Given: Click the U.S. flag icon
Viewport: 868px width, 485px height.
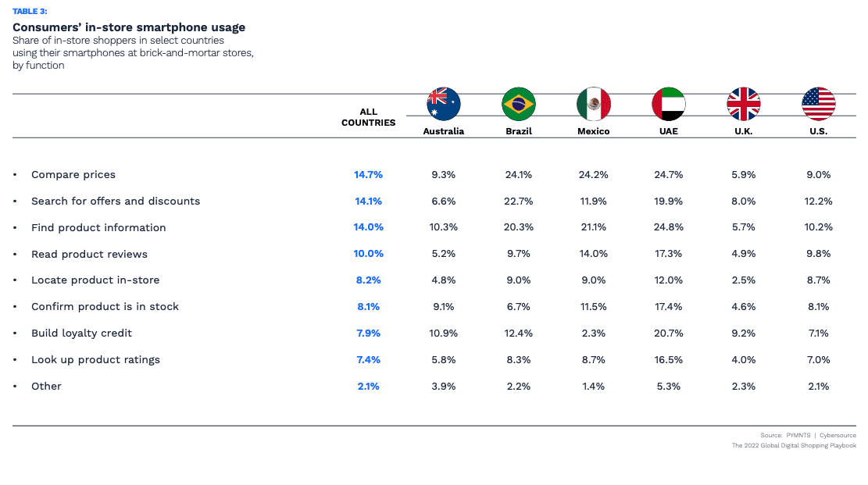Looking at the screenshot, I should [819, 104].
